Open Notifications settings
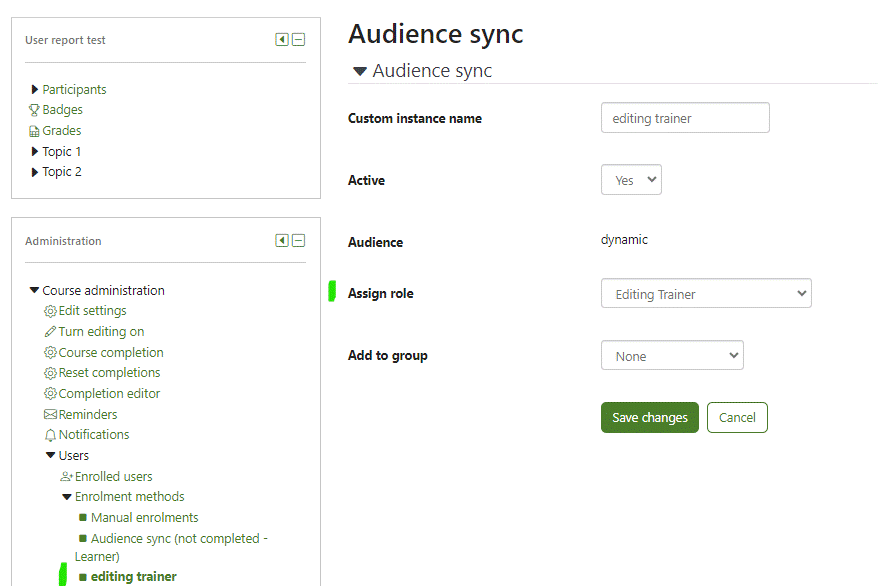 tap(94, 435)
